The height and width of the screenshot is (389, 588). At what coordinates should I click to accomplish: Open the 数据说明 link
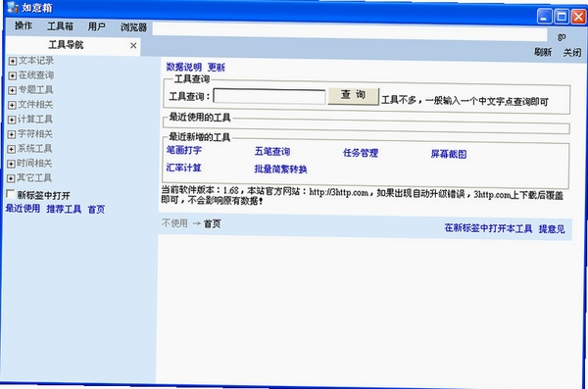click(x=184, y=67)
